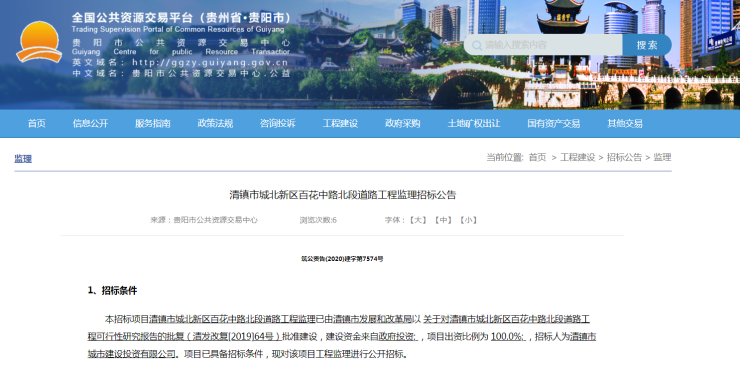
Task: Open the 政策法规 menu item
Action: coord(215,124)
